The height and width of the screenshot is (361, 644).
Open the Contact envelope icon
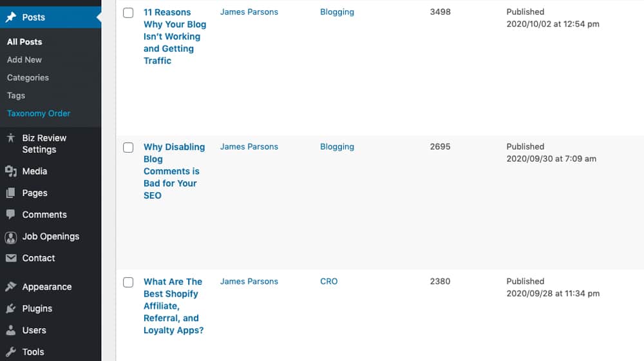tap(11, 258)
